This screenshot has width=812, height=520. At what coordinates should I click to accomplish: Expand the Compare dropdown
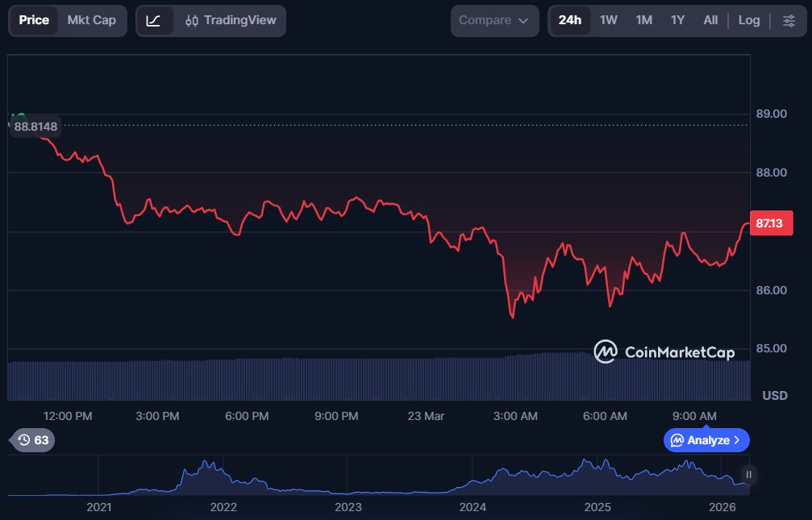click(x=494, y=20)
